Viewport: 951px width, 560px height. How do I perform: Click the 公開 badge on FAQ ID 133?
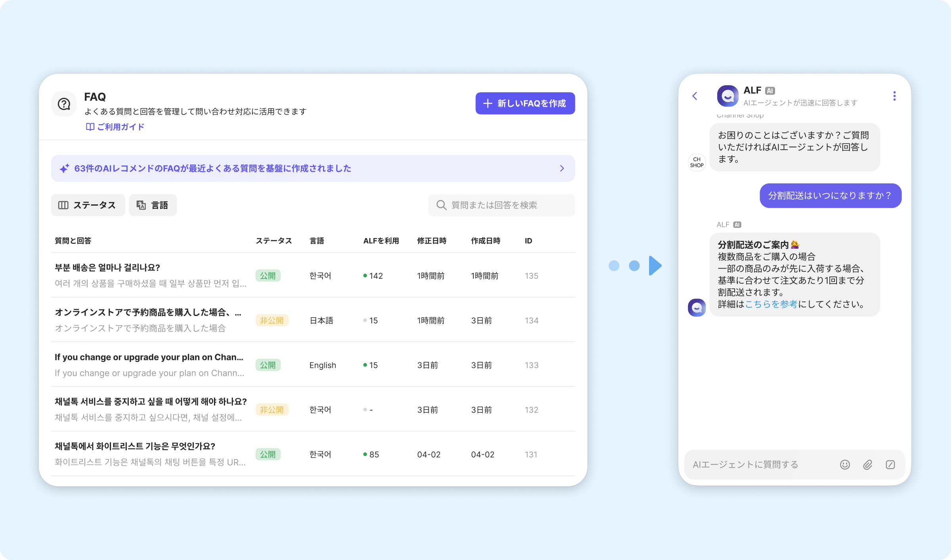pos(268,365)
